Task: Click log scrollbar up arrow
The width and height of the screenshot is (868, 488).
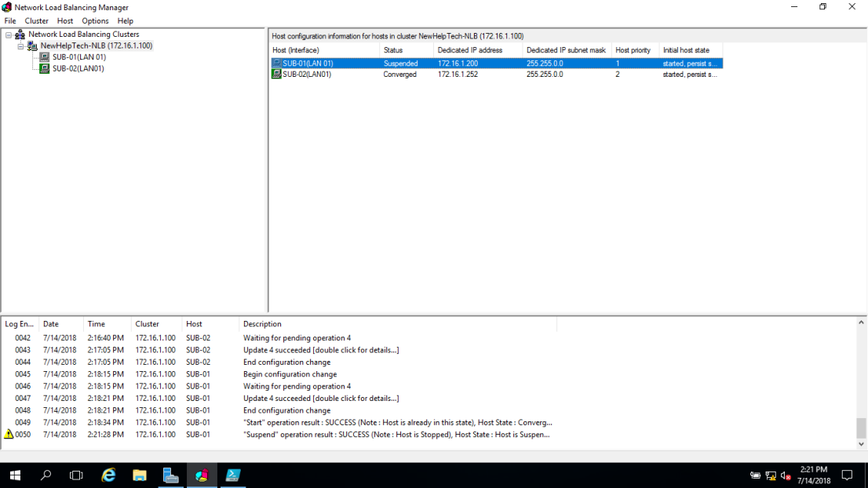Action: pyautogui.click(x=862, y=322)
